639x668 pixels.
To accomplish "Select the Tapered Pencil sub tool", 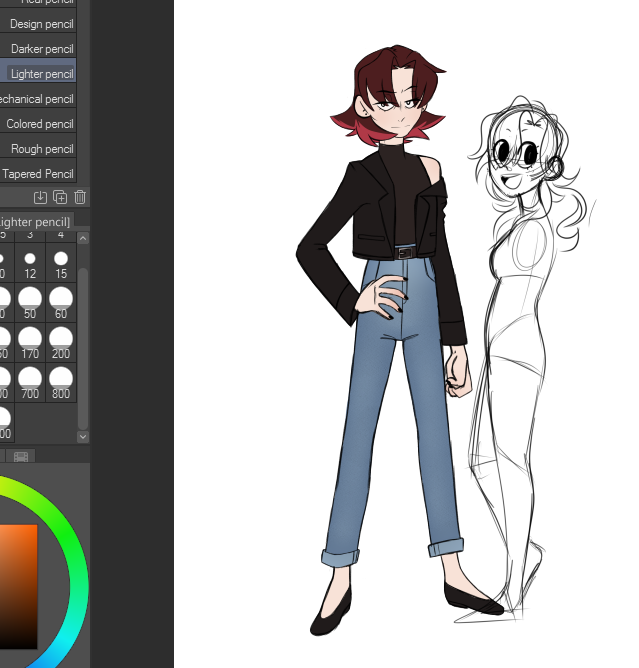I will coord(38,174).
